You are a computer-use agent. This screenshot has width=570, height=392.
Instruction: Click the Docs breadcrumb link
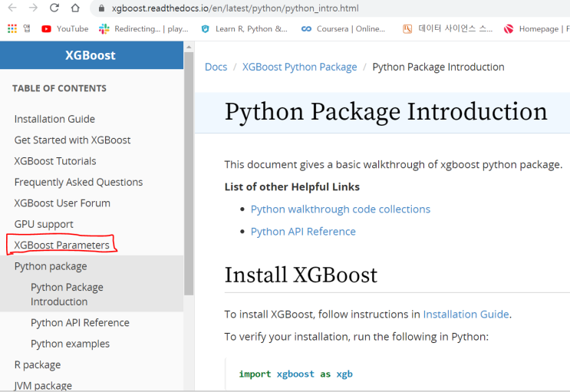216,67
